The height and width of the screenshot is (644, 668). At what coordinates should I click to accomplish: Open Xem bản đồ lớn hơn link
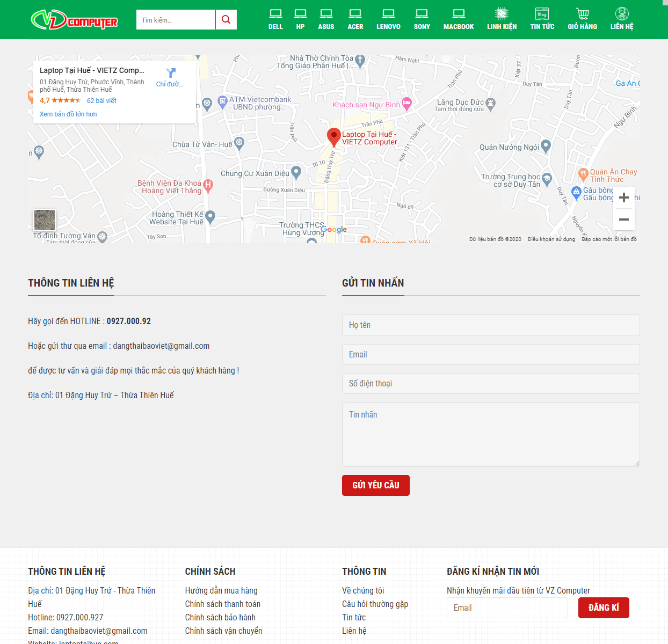pyautogui.click(x=68, y=114)
